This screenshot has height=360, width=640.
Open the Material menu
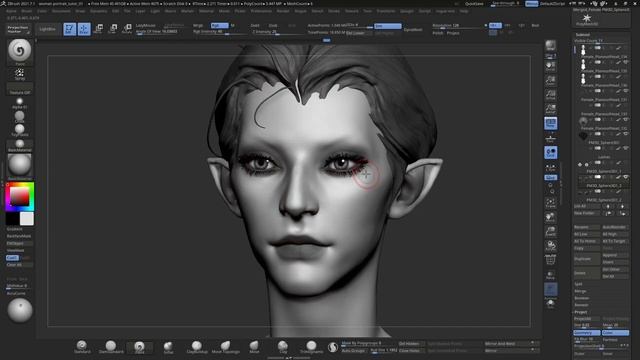(206, 11)
